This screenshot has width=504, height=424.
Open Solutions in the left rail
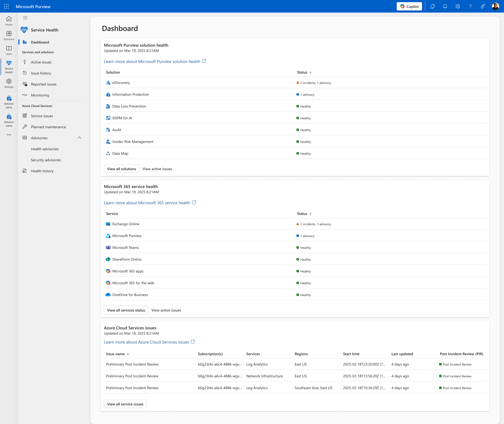point(9,36)
